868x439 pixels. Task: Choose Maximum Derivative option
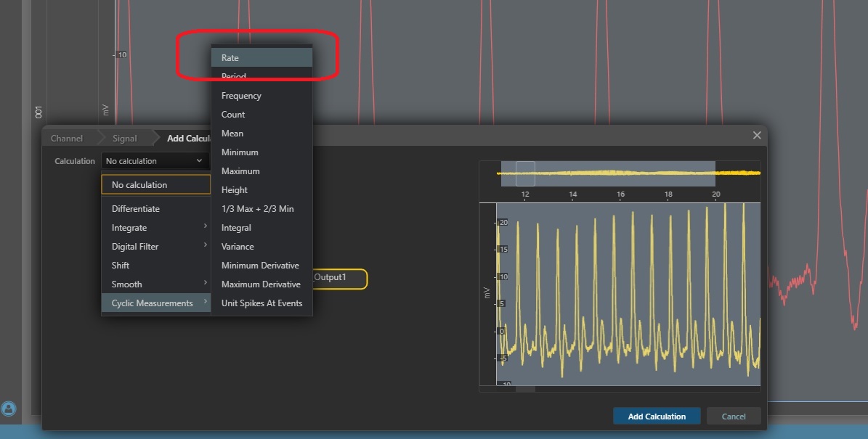pos(261,284)
